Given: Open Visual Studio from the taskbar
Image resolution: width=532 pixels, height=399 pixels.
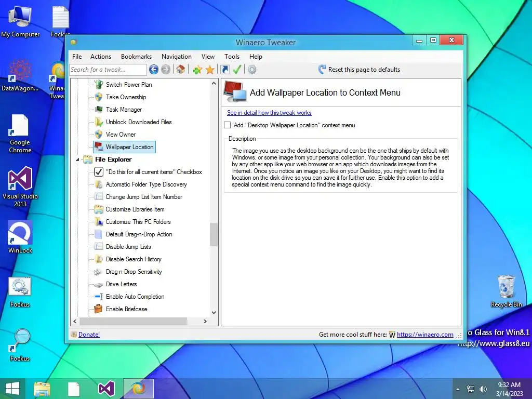Looking at the screenshot, I should point(106,389).
